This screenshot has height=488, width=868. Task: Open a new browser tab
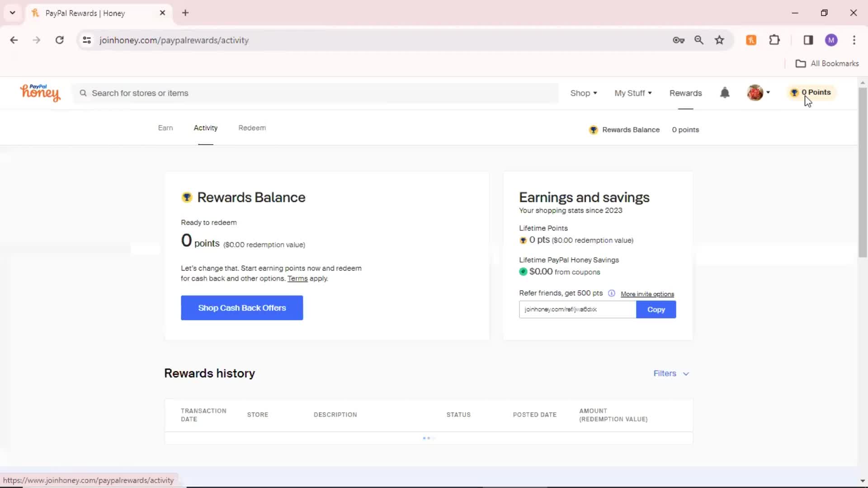185,13
